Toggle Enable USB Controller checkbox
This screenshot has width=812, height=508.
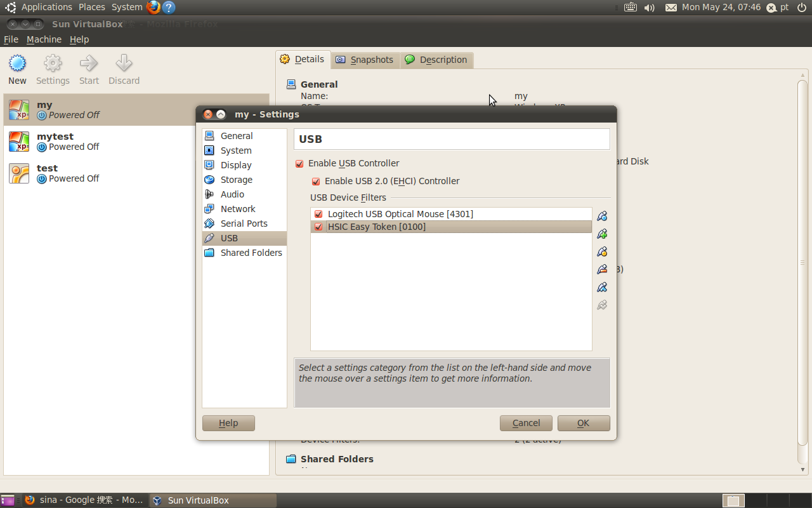point(299,163)
